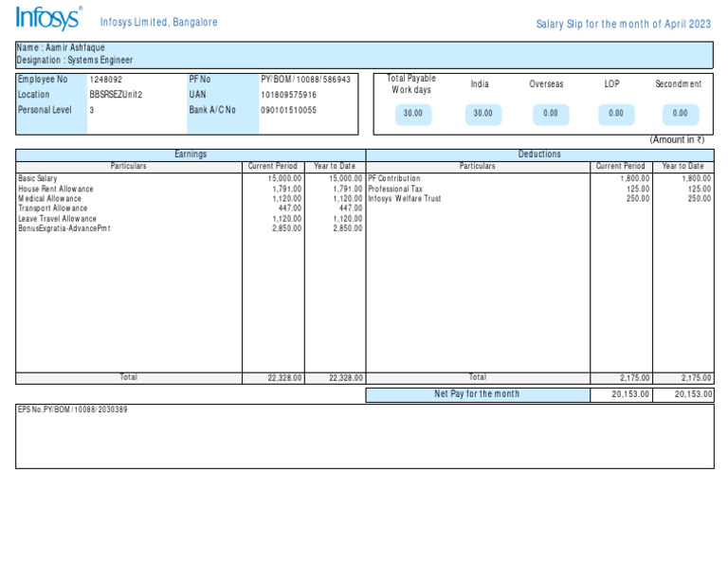
Task: Click the 0.00 value under Overseas
Action: (x=551, y=114)
